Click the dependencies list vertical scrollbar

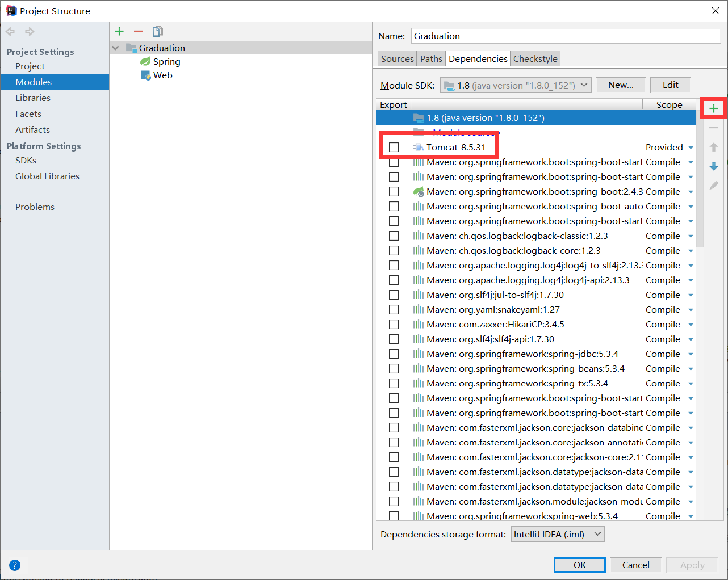click(x=700, y=179)
